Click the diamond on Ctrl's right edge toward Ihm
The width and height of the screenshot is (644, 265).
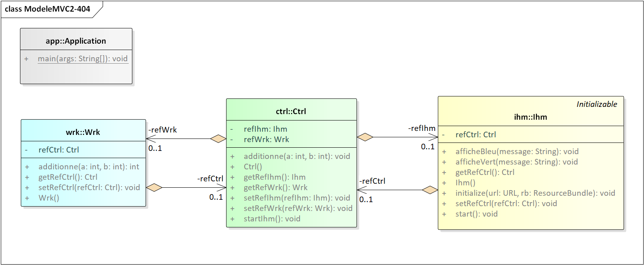click(365, 137)
